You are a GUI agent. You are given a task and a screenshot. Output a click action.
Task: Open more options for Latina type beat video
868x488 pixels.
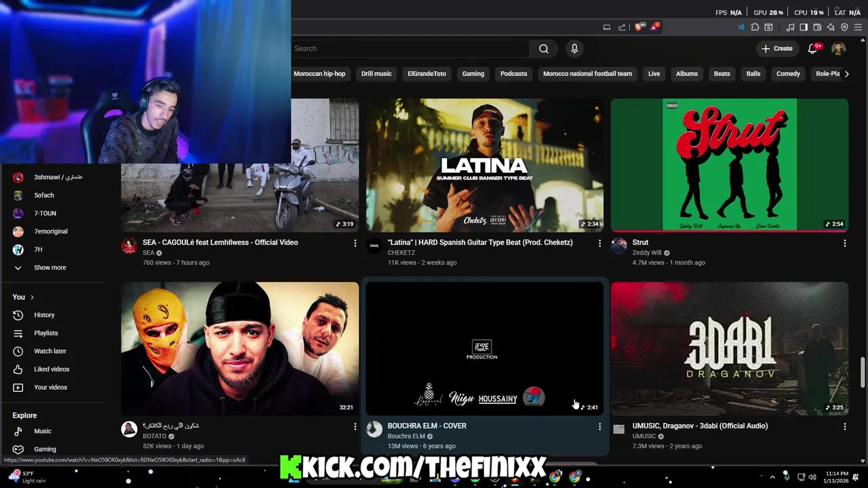point(599,243)
